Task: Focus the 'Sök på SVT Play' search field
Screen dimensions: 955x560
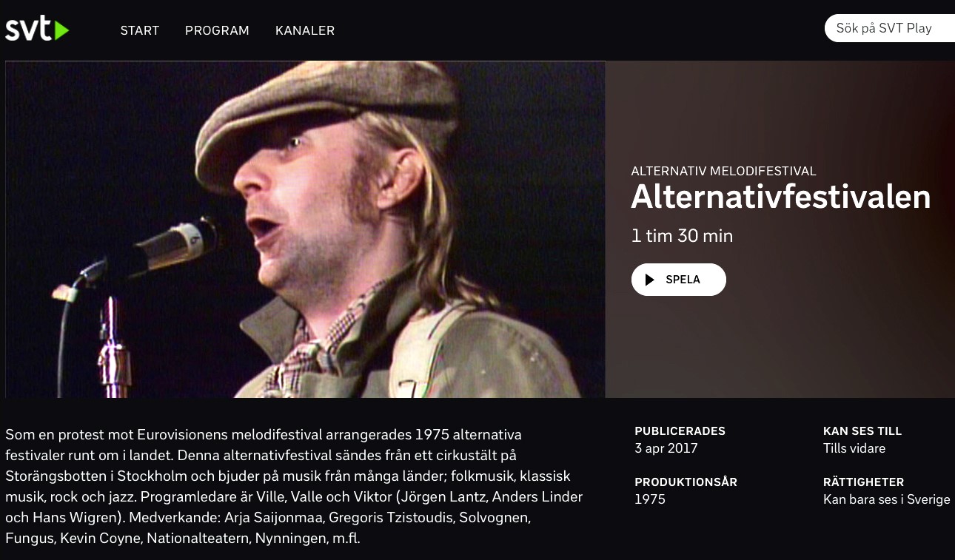Action: coord(890,28)
